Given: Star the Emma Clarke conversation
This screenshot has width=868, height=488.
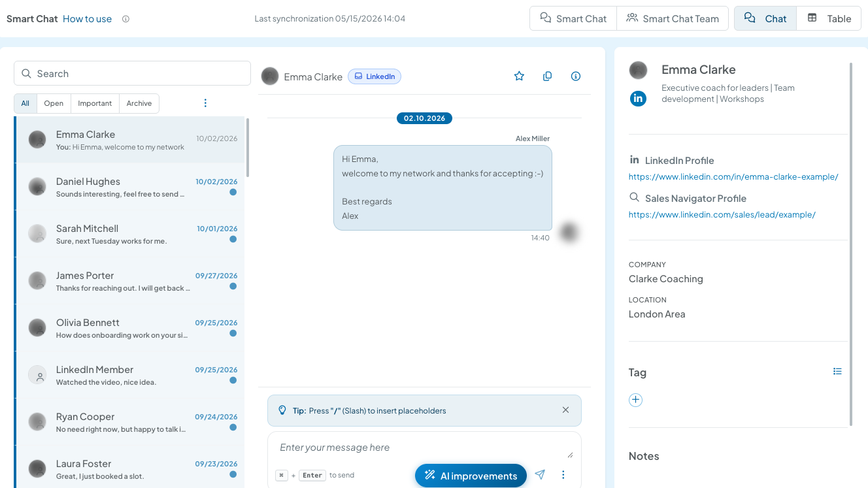Looking at the screenshot, I should tap(519, 76).
